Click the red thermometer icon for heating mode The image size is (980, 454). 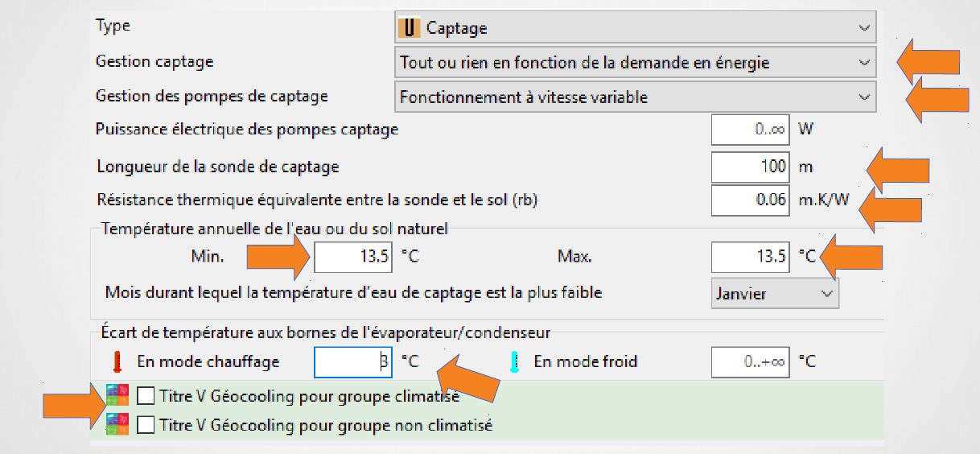tap(117, 362)
